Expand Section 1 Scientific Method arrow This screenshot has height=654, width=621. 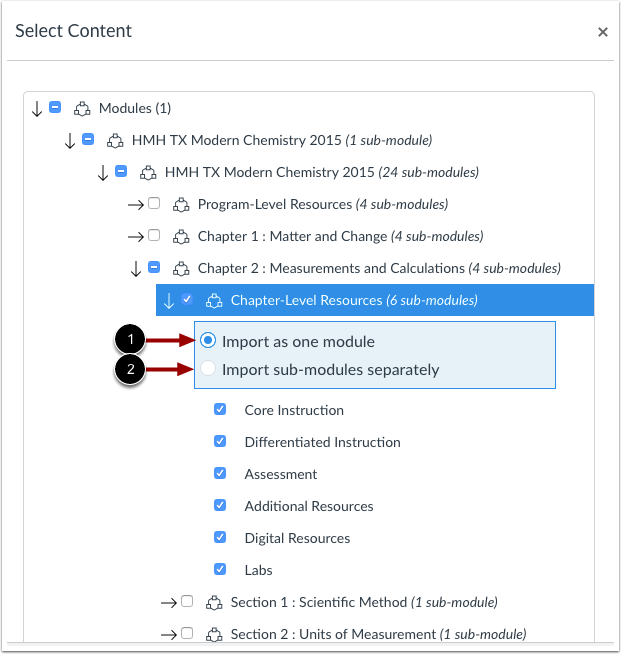point(168,603)
